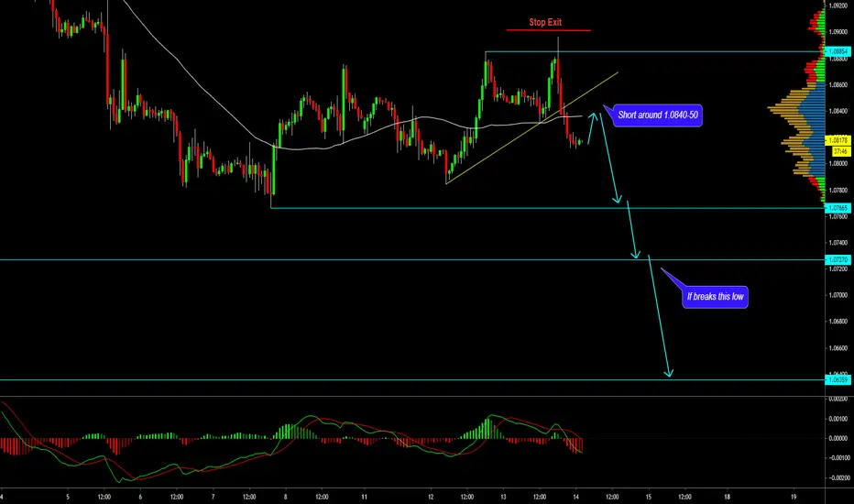The height and width of the screenshot is (504, 854).
Task: Click the 1.06800 price axis value
Action: tap(838, 322)
